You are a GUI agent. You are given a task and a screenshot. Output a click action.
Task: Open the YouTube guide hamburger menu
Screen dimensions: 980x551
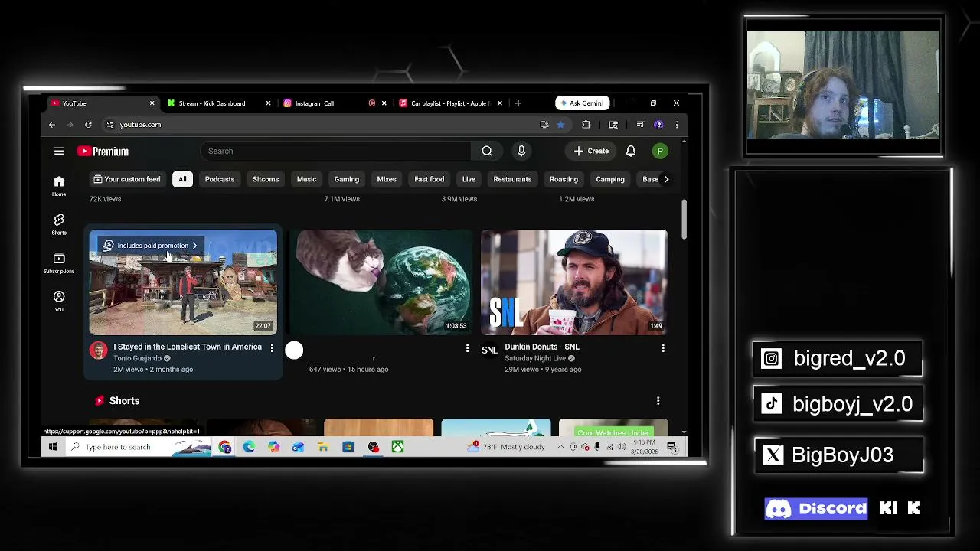(x=59, y=151)
